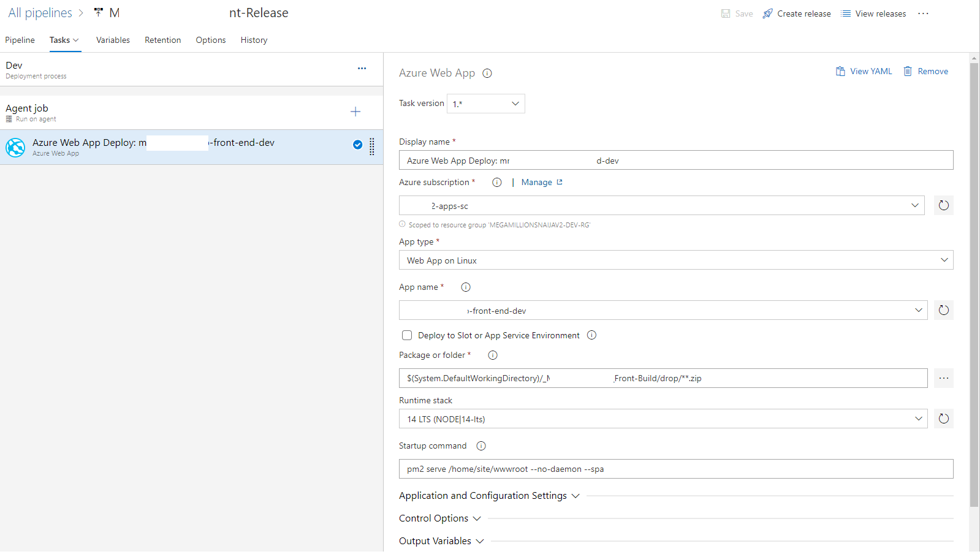Screen dimensions: 980x554
Task: Open the Runtime stack dropdown
Action: click(x=663, y=419)
